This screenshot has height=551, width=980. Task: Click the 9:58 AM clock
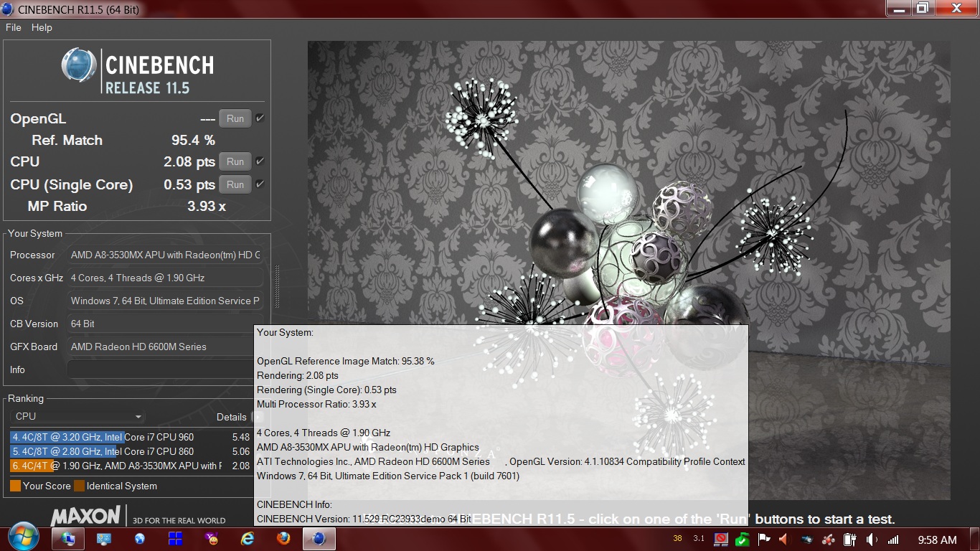click(x=937, y=540)
